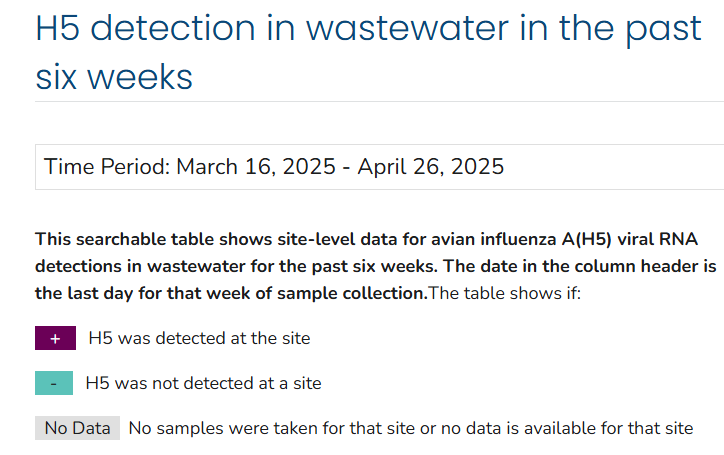Click the 'six weeks' heading line
The height and width of the screenshot is (455, 724).
tap(114, 77)
